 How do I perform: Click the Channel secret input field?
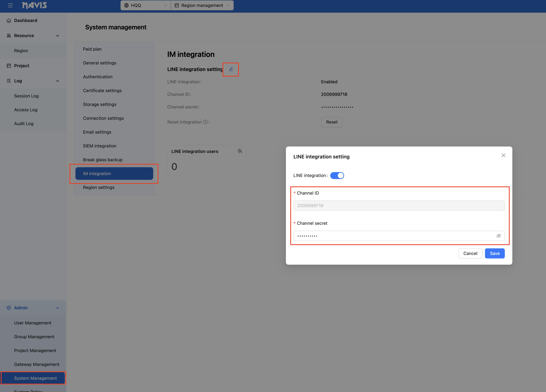(x=395, y=236)
